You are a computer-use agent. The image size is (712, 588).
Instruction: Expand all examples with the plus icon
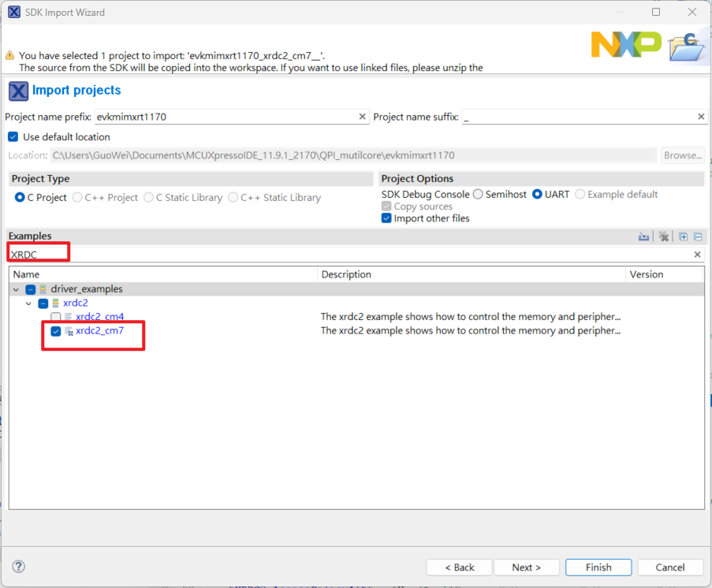click(684, 236)
